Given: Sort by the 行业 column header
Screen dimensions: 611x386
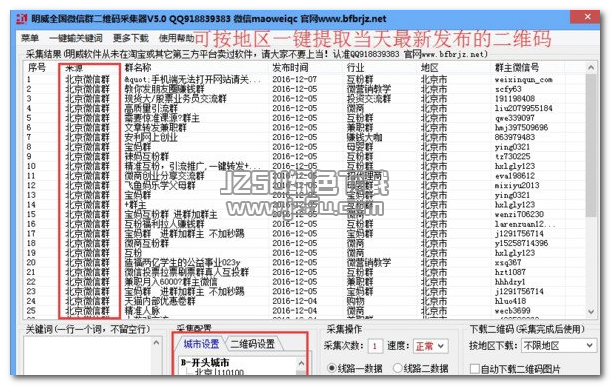Looking at the screenshot, I should (355, 68).
